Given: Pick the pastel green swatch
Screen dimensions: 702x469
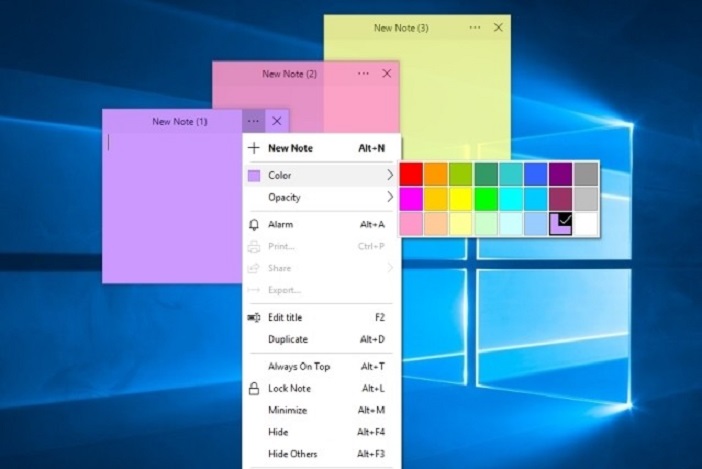Looking at the screenshot, I should tap(486, 224).
